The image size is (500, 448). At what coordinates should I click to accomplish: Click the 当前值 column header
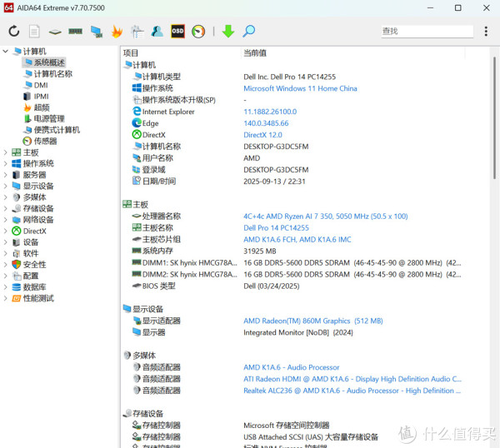pyautogui.click(x=255, y=52)
